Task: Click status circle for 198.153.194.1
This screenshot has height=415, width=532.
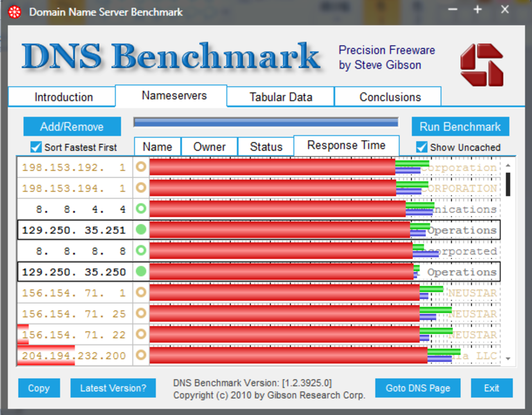Action: [141, 188]
